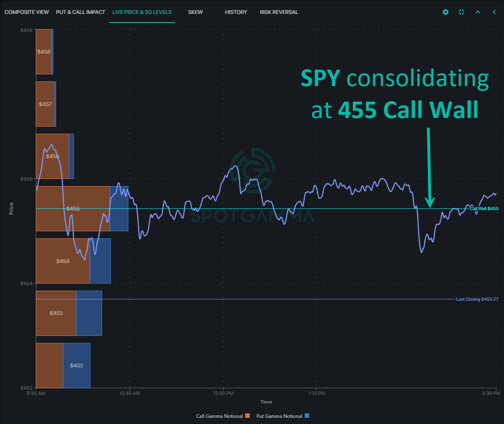Click the minimize fullscreen icon
Screen dimensions: 504x424
(461, 12)
